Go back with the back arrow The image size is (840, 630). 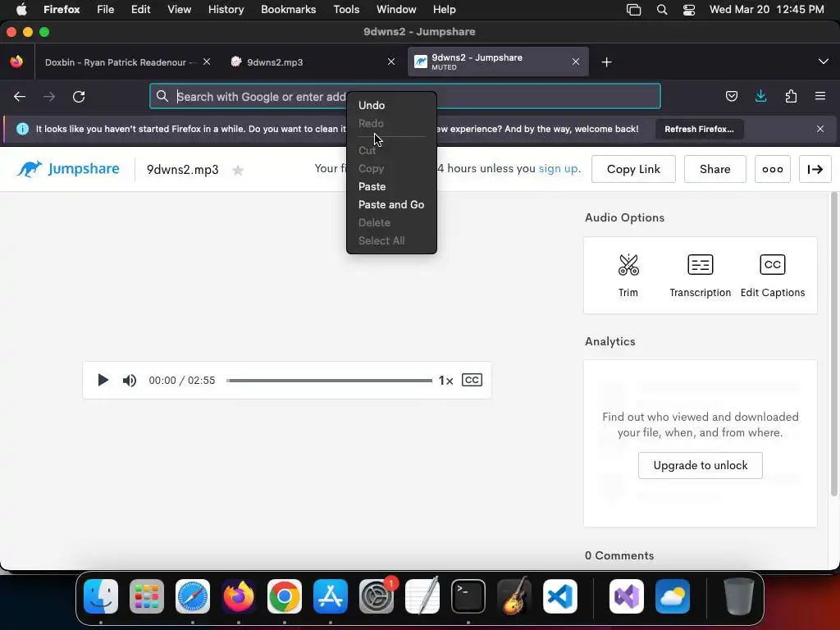[x=20, y=97]
